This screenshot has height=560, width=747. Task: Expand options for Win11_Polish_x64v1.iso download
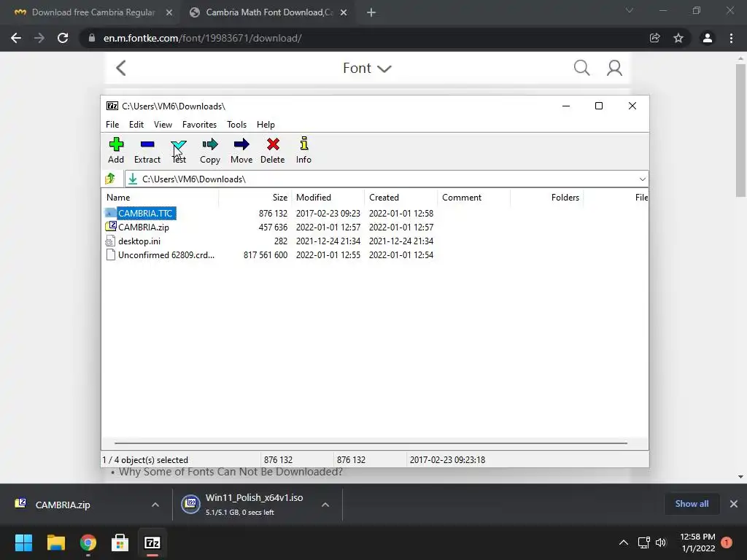point(325,505)
